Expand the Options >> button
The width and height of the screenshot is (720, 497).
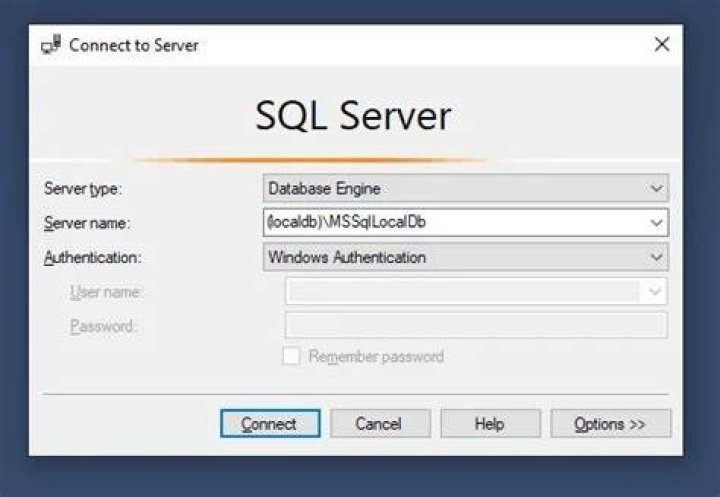click(611, 424)
